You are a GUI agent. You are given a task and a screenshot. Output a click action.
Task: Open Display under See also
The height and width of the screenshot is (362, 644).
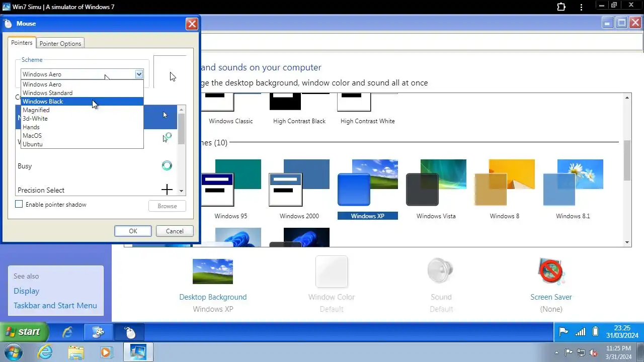coord(26,291)
